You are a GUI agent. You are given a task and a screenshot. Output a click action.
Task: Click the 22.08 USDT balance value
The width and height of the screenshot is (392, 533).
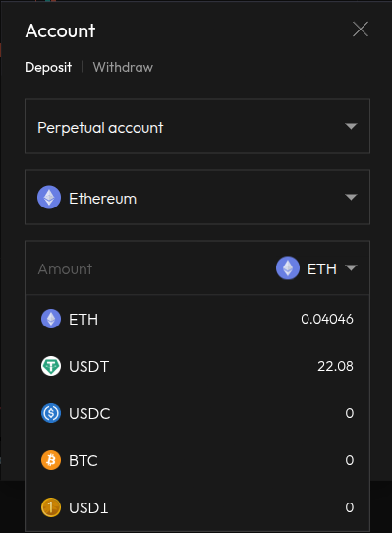335,366
